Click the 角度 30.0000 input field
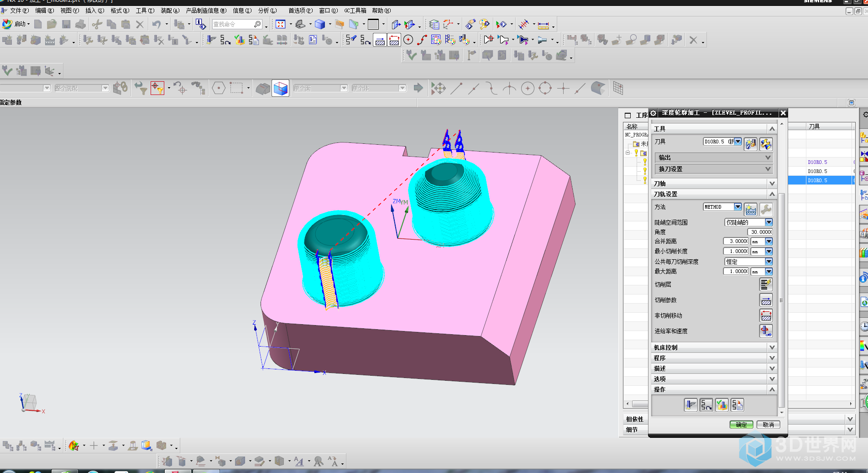This screenshot has width=868, height=473. tap(760, 232)
